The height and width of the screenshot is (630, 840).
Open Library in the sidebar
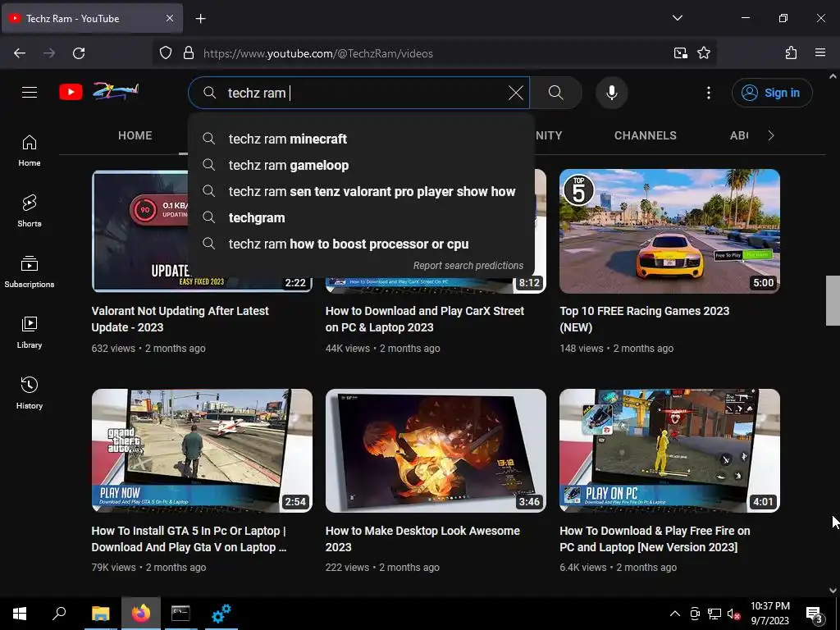[x=30, y=332]
